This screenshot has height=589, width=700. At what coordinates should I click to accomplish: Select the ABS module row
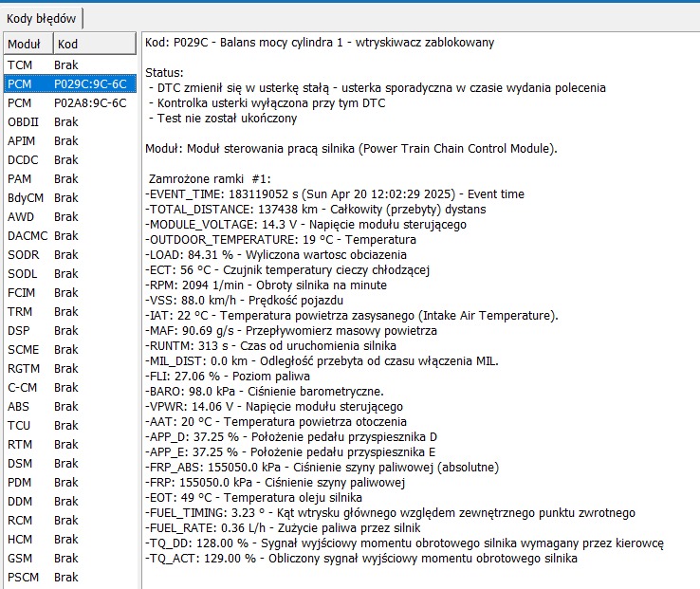[68, 406]
